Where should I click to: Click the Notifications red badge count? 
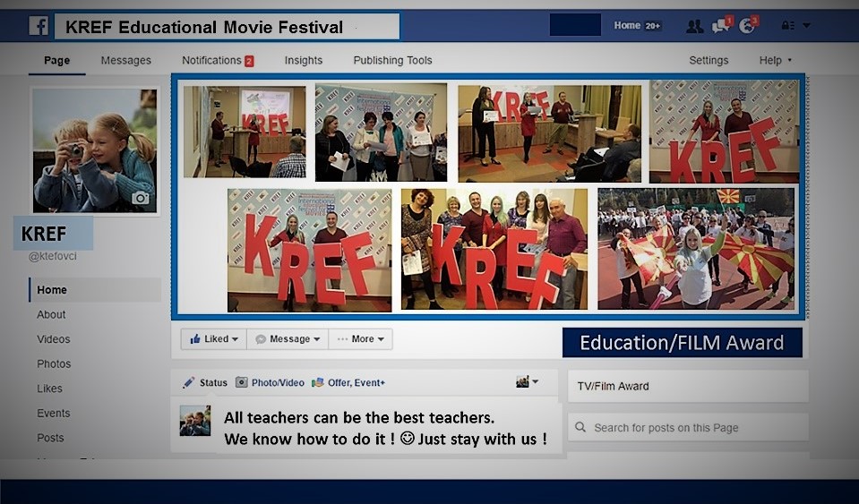point(249,61)
